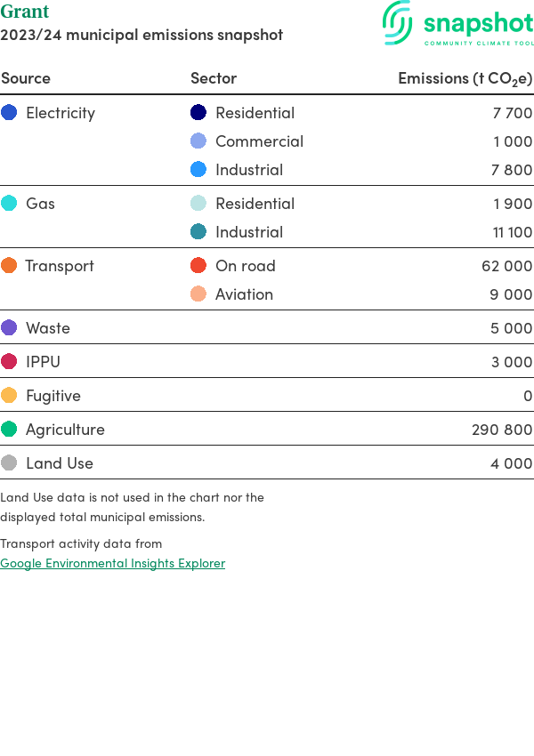Select the Agriculture row label
This screenshot has width=534, height=756.
tap(65, 430)
